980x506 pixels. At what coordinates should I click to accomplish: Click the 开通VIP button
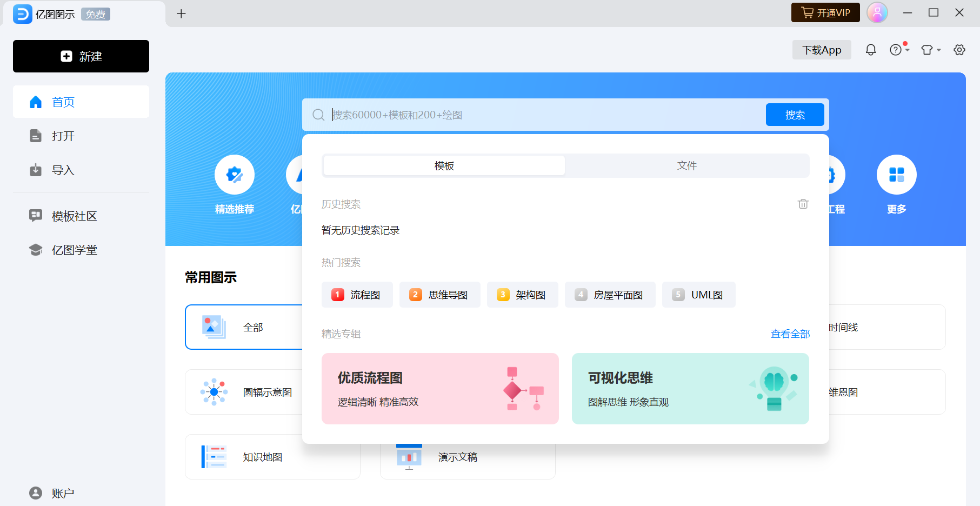pos(825,12)
